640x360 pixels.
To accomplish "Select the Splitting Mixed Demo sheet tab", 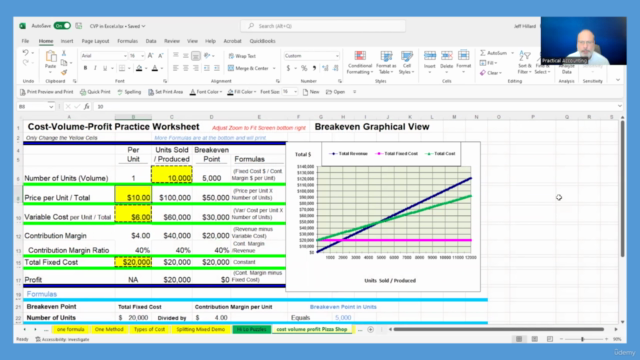I will click(200, 329).
